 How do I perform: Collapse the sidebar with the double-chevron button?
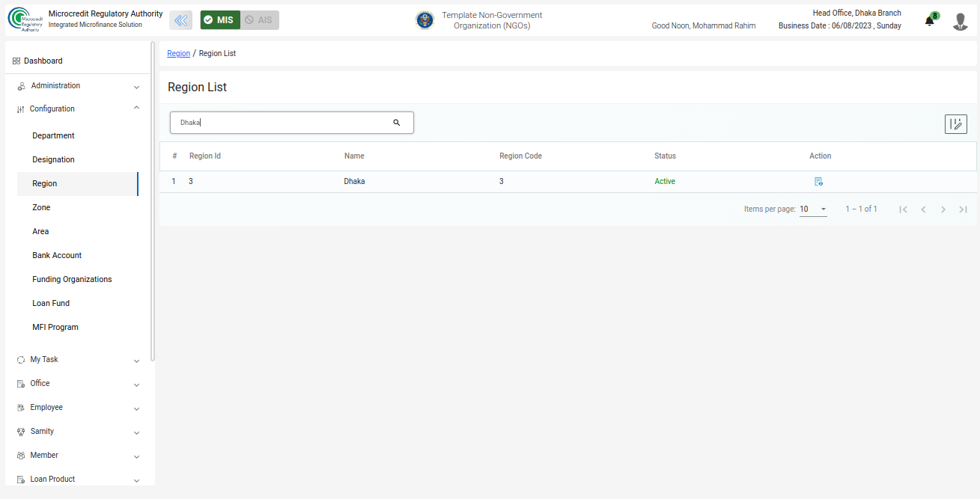coord(180,20)
